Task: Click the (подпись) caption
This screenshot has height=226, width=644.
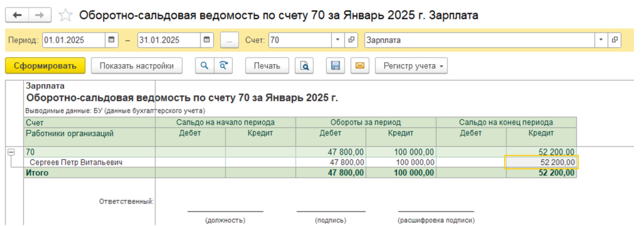Action: click(331, 220)
